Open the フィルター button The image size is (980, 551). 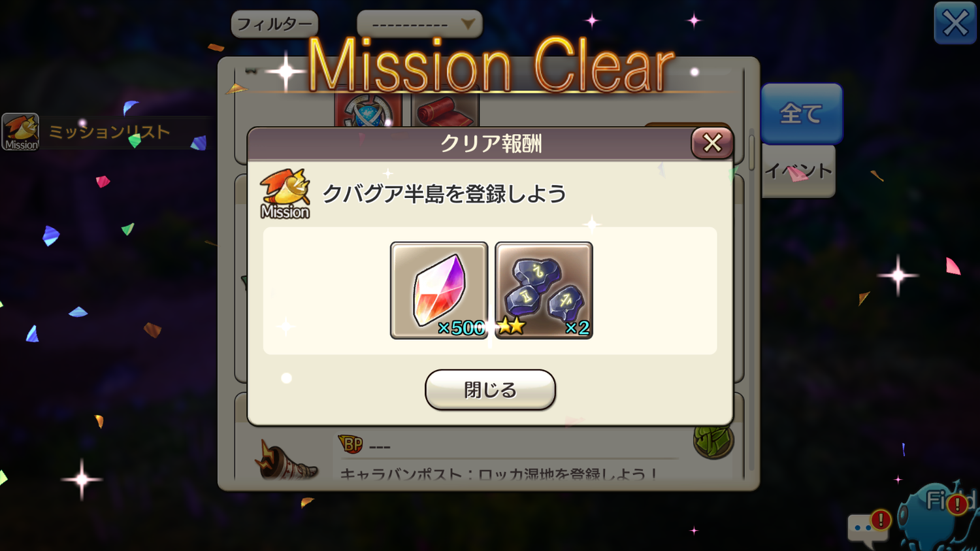274,24
